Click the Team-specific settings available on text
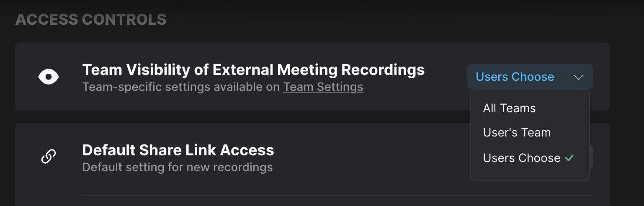Screen dimensions: 644x206 coord(181,87)
